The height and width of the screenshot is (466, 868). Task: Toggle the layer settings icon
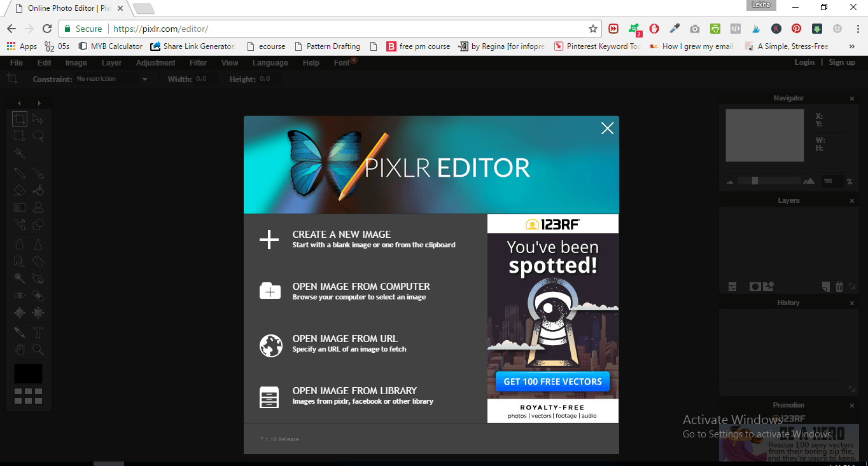tap(732, 287)
